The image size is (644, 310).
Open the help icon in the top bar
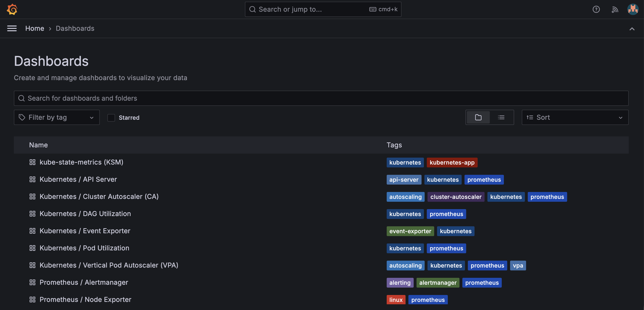point(596,9)
